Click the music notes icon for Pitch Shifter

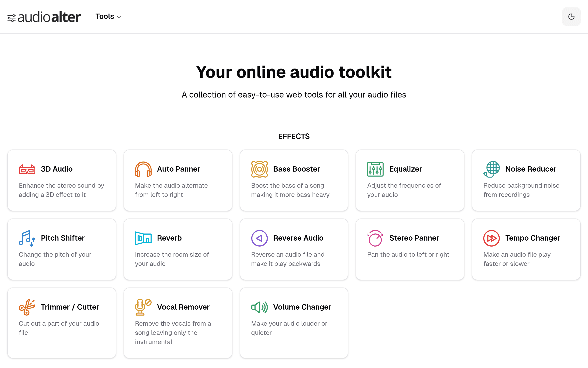coord(27,238)
